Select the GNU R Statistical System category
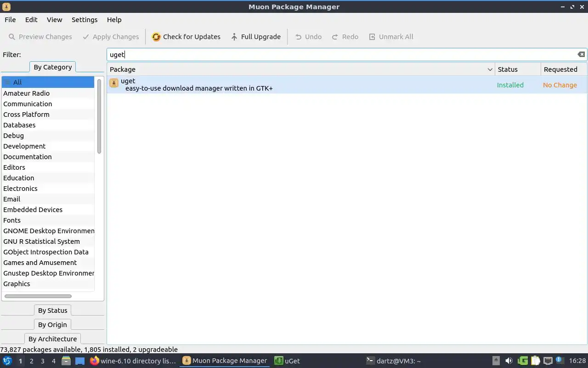 click(x=48, y=241)
